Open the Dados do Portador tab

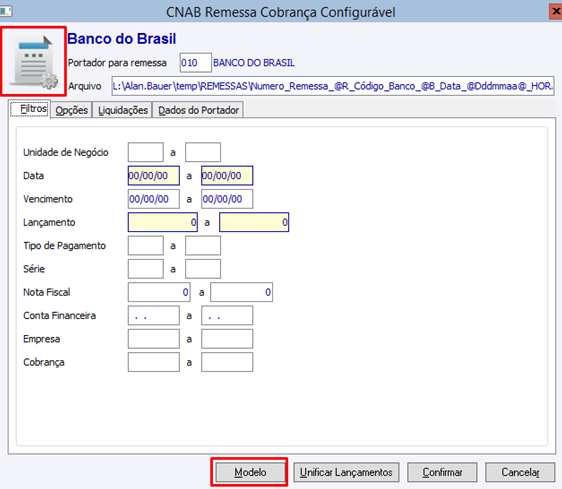click(x=198, y=110)
